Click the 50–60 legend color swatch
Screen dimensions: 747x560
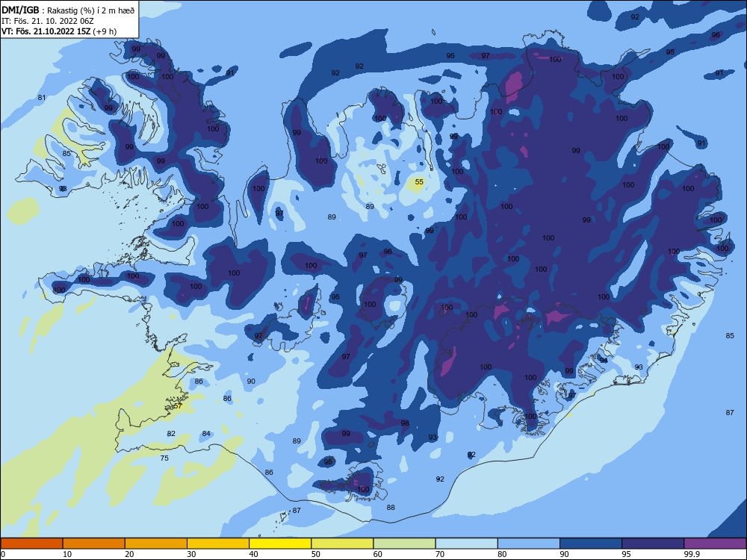[342, 544]
